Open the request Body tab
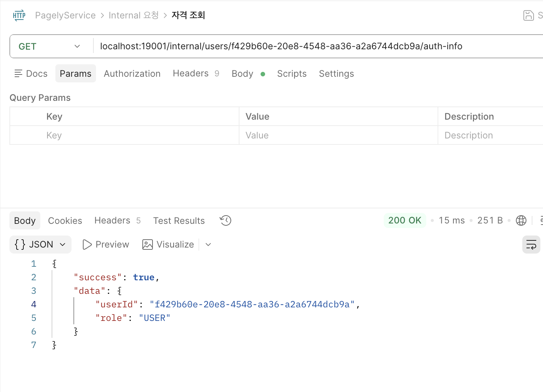Image resolution: width=543 pixels, height=392 pixels. click(x=248, y=74)
